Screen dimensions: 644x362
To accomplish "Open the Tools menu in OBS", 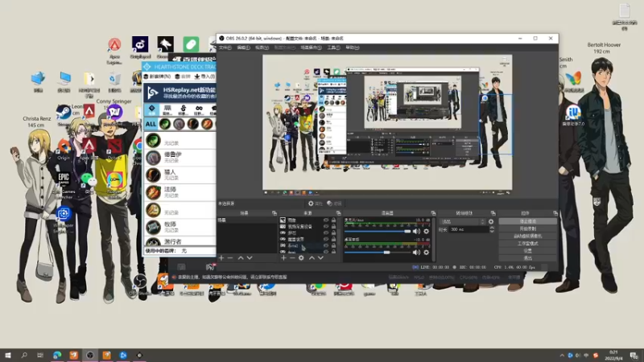I will [333, 47].
